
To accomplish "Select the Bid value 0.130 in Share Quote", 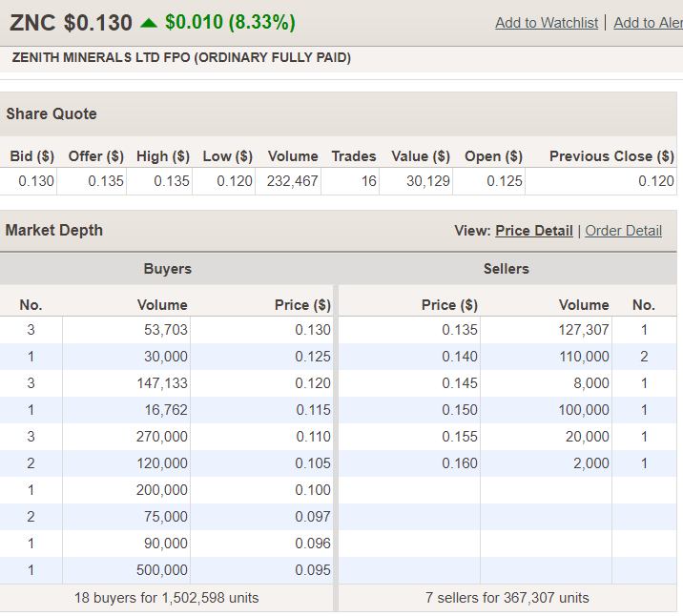I will pos(36,181).
